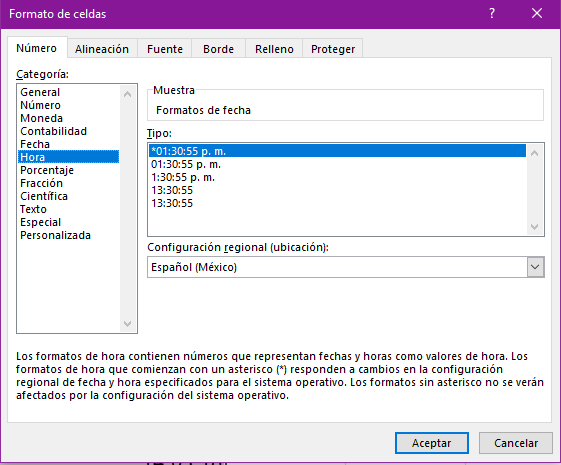Click the Tipo list scroll down arrow
Viewport: 561px width, 465px height.
click(x=535, y=227)
